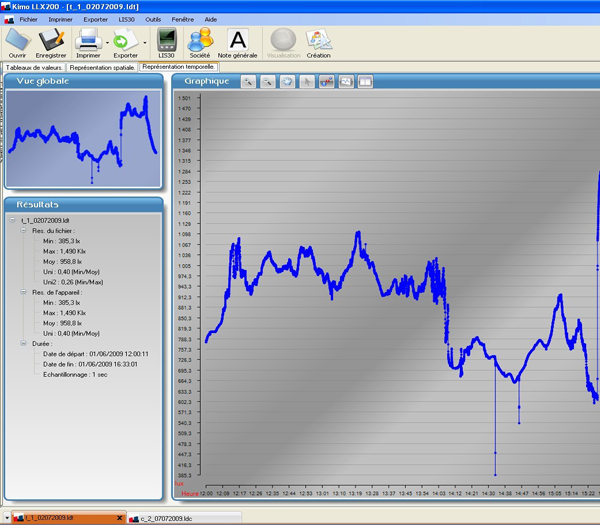The image size is (600, 525).
Task: Click the Résultats panel header
Action: click(83, 205)
